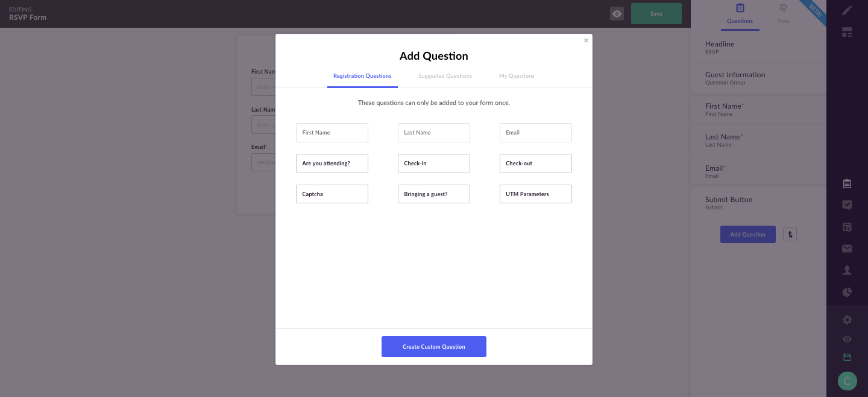Select the UTM Parameters question
Screen dimensions: 868x397
(x=536, y=194)
